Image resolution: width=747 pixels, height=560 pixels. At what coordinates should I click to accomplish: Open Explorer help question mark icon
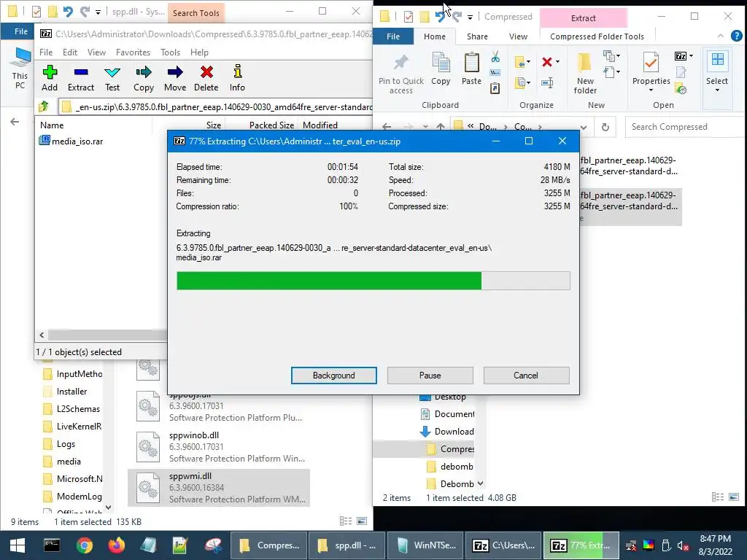click(736, 36)
